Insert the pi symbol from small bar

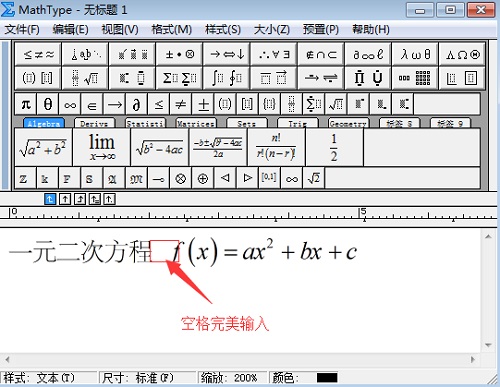(26, 105)
